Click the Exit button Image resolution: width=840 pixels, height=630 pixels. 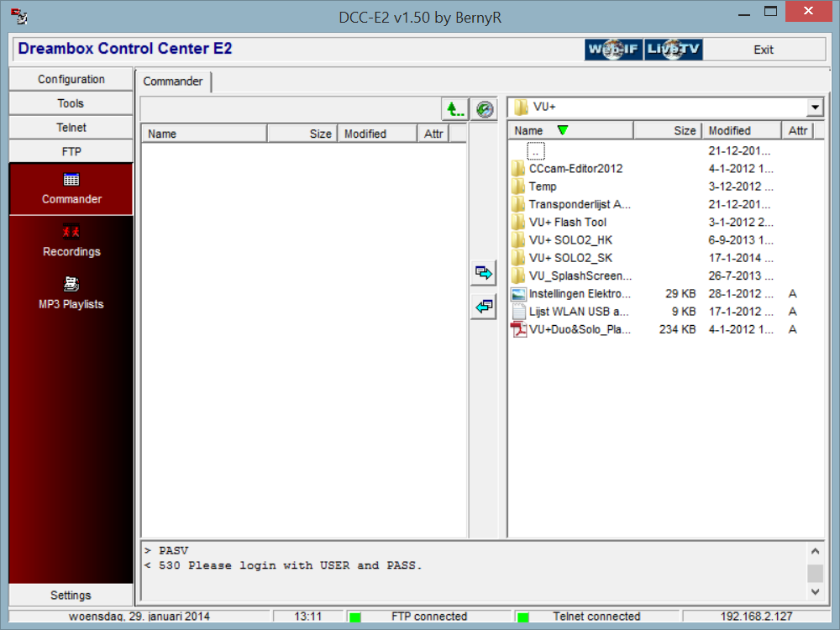click(x=764, y=50)
